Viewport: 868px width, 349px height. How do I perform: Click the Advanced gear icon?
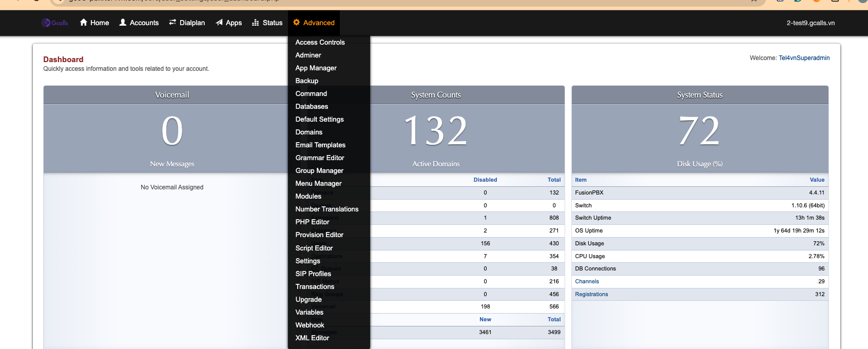coord(296,23)
